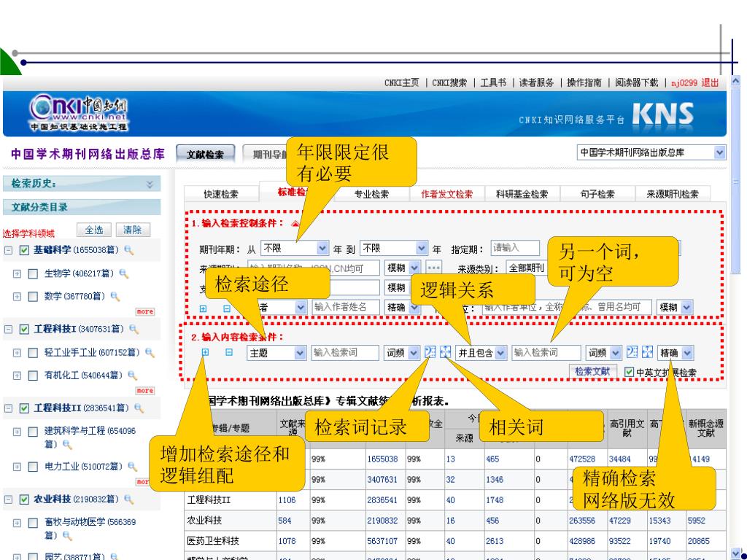Open the related-words icon before 并且包含

(445, 352)
